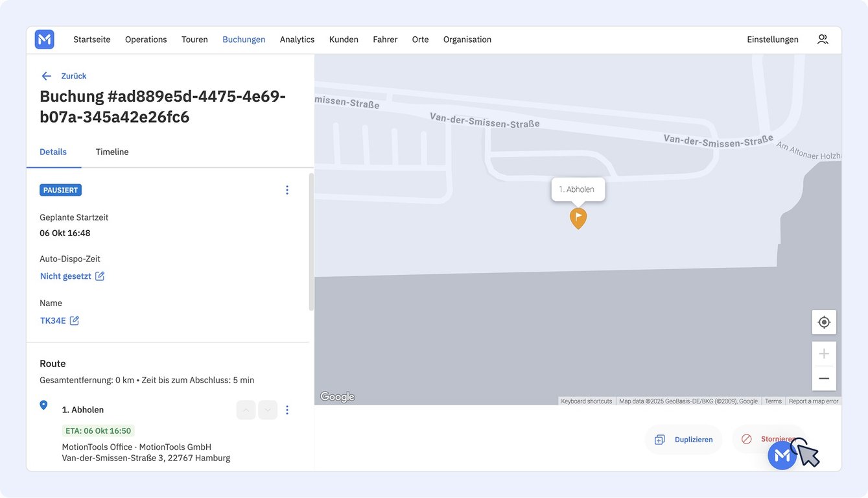Image resolution: width=868 pixels, height=498 pixels.
Task: Go to Operations in the top navigation
Action: tap(146, 40)
